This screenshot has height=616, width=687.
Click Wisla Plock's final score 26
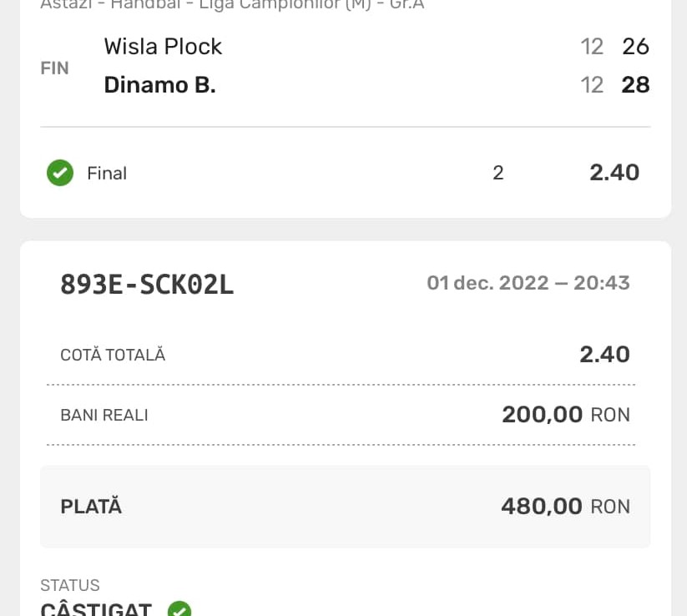pyautogui.click(x=635, y=46)
